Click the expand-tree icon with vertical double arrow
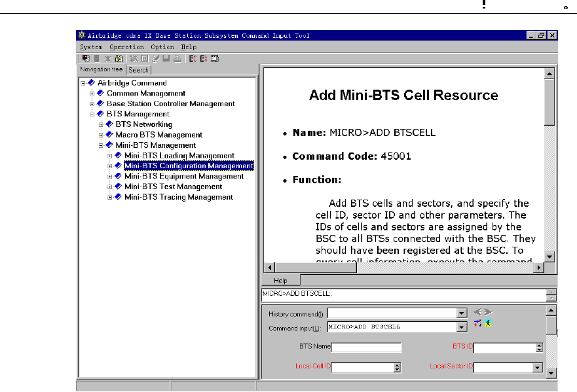Image resolution: width=577 pixels, height=392 pixels. tap(193, 58)
